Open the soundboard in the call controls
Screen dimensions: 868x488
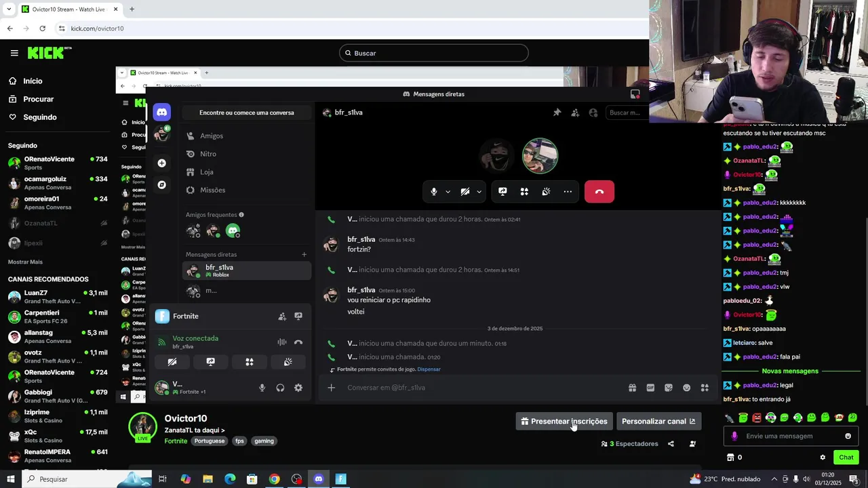[546, 192]
